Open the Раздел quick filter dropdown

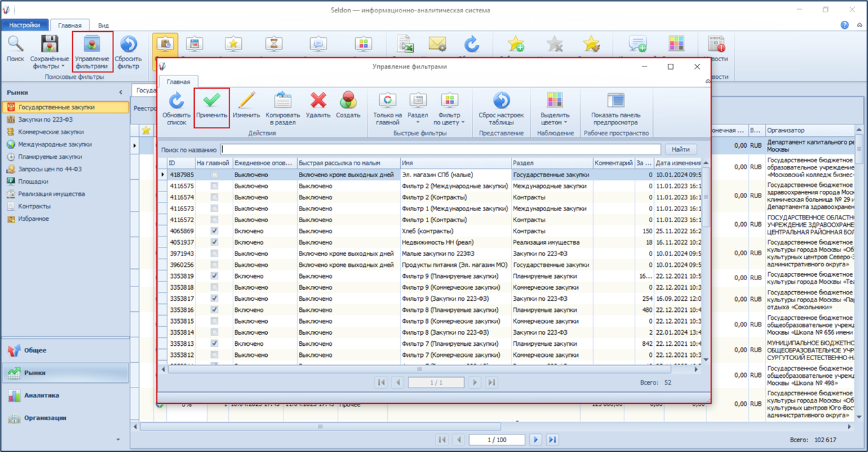(418, 107)
